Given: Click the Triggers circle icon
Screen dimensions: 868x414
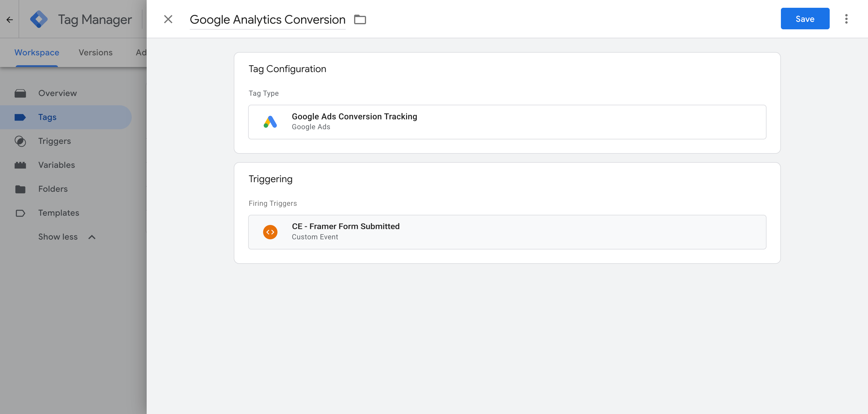Looking at the screenshot, I should [x=20, y=141].
